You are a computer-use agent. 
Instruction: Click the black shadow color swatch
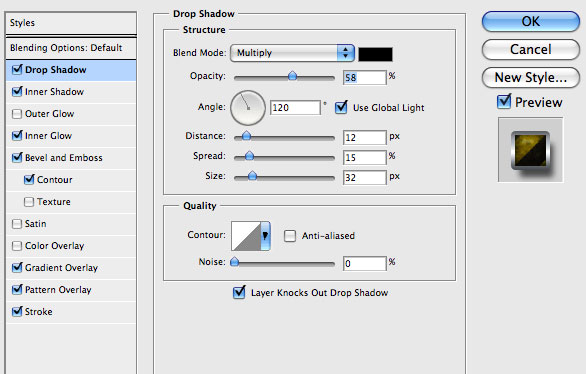click(375, 55)
